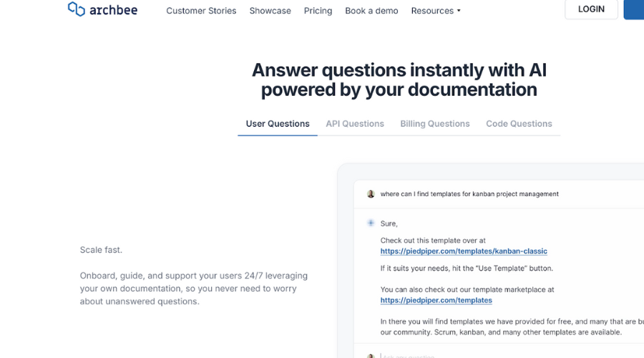Expand the Resources dropdown menu
The width and height of the screenshot is (644, 358).
[436, 11]
